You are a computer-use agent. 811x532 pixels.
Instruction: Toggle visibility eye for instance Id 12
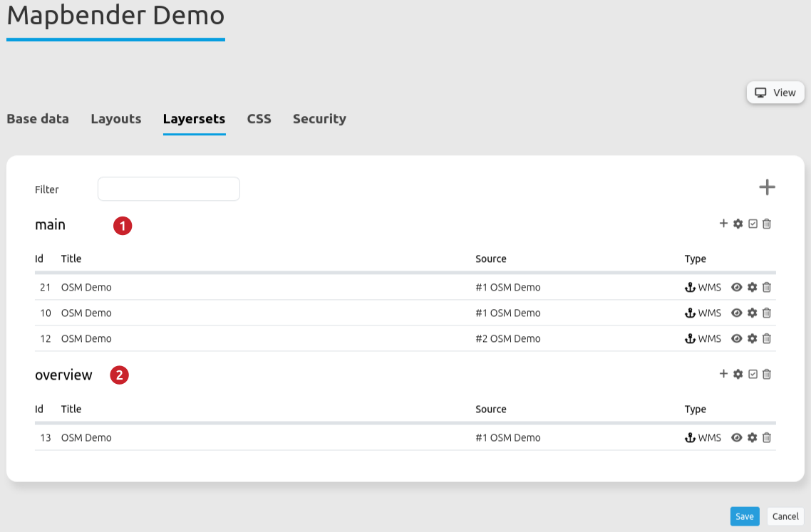pyautogui.click(x=737, y=338)
